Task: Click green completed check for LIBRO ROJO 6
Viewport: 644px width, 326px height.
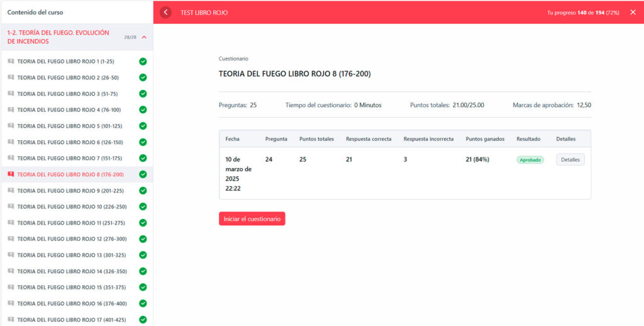Action: pyautogui.click(x=143, y=142)
